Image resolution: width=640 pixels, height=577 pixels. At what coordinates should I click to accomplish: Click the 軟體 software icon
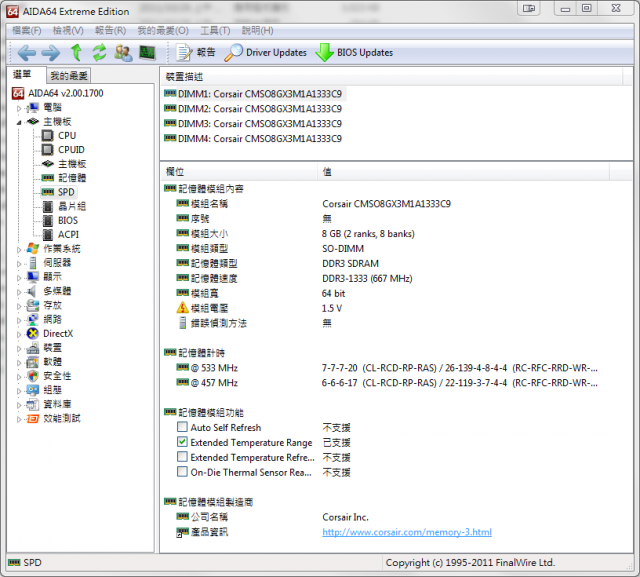[x=33, y=362]
